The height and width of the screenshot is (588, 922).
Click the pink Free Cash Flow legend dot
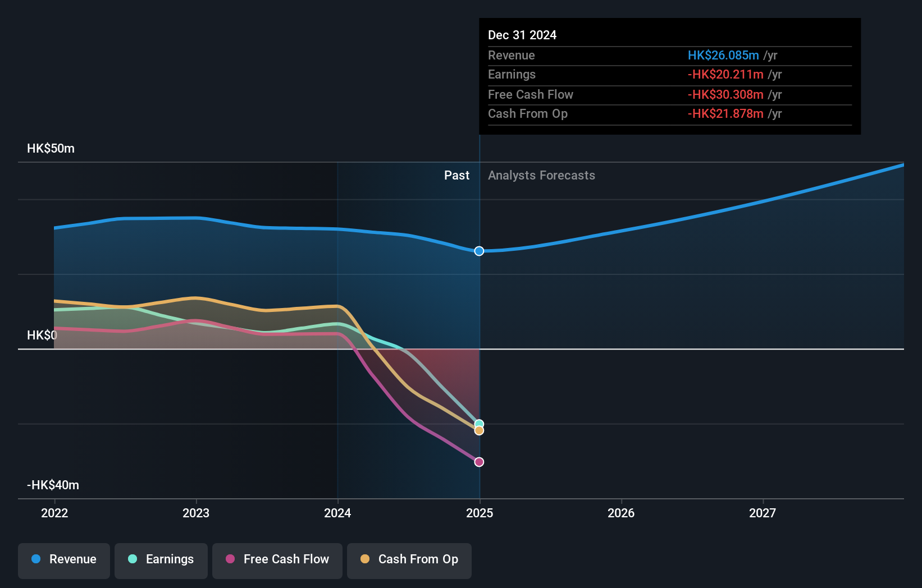coord(230,559)
